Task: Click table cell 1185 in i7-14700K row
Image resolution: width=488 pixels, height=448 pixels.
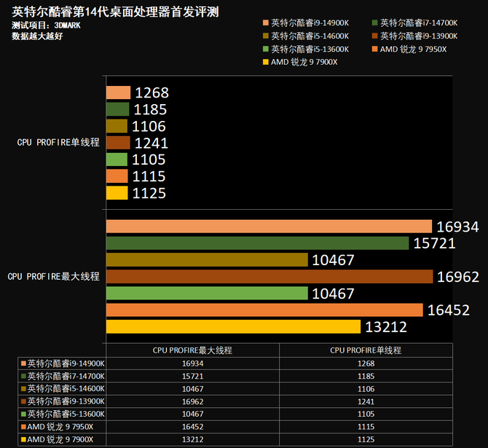Action: [x=366, y=376]
